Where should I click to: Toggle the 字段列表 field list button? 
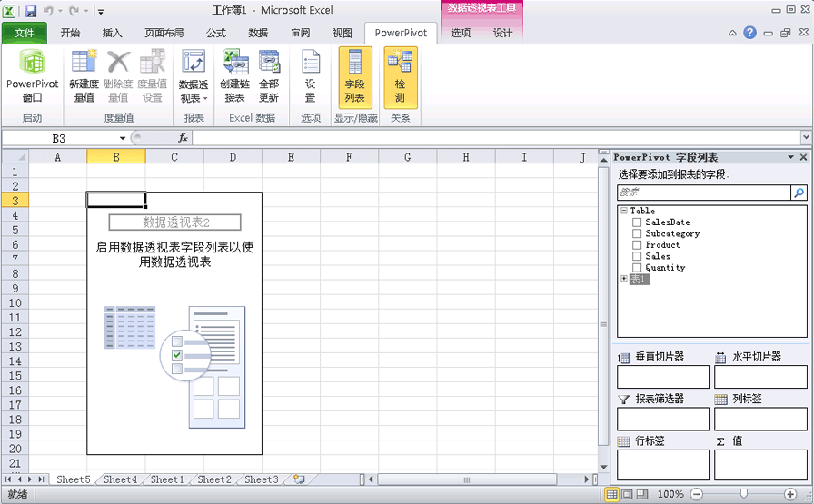[x=355, y=77]
